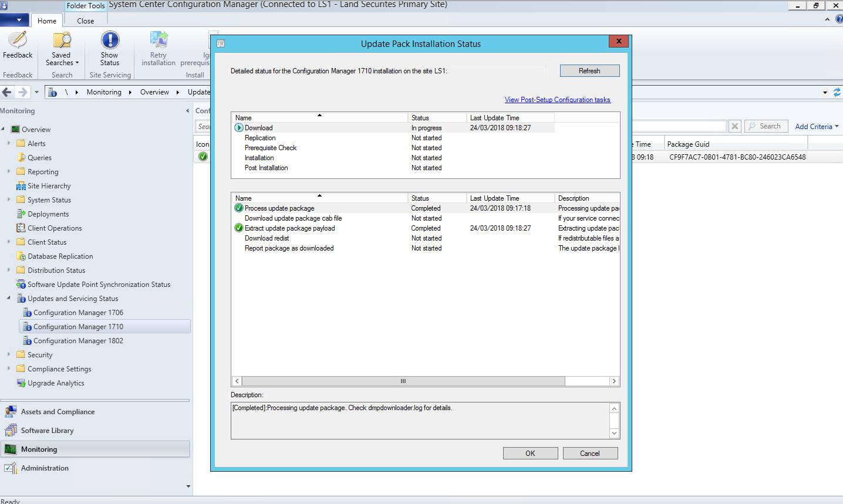Open the Folder Tools contextual tab

86,5
